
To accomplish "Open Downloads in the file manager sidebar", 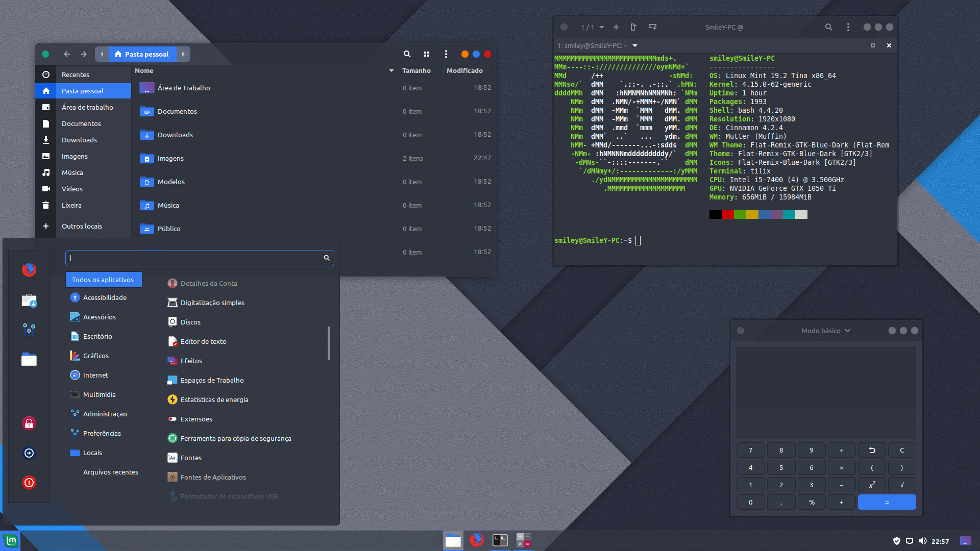I will click(79, 140).
